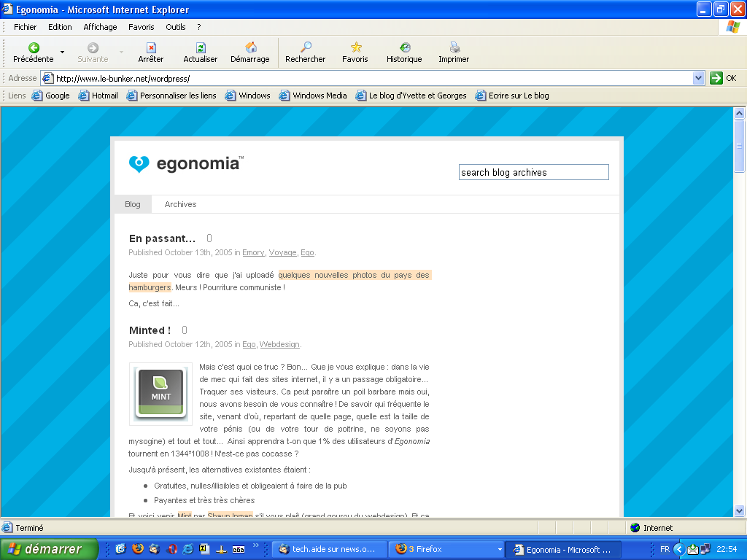Image resolution: width=747 pixels, height=560 pixels.
Task: Open the Favoris star icon
Action: click(355, 48)
